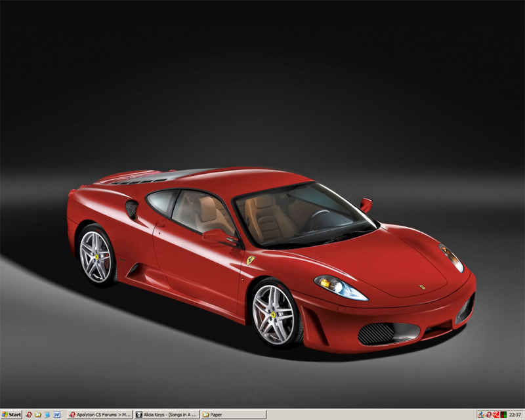525x420 pixels.
Task: Click the Ferrari's front wheel on the wallpaper
Action: coord(274,312)
